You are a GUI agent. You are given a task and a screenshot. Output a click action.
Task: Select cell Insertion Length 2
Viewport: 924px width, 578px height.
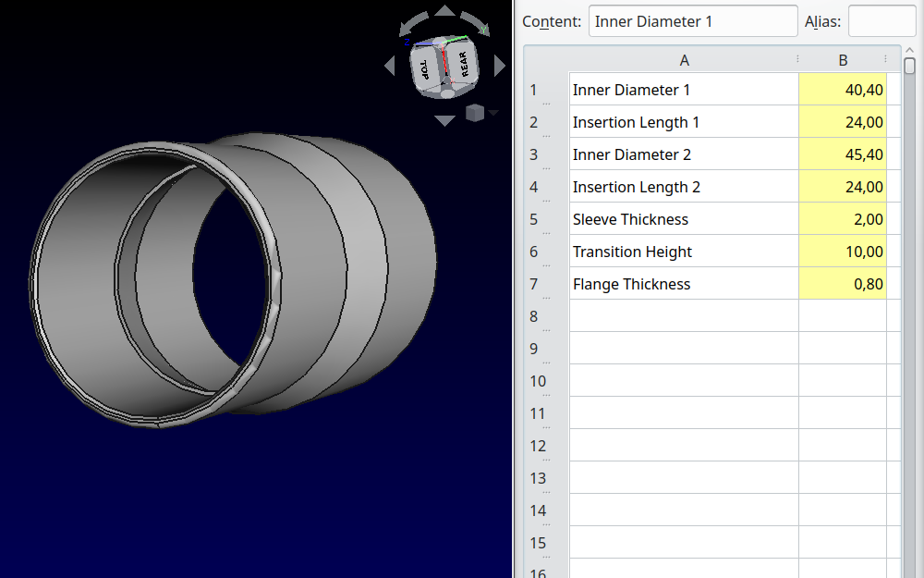[684, 187]
